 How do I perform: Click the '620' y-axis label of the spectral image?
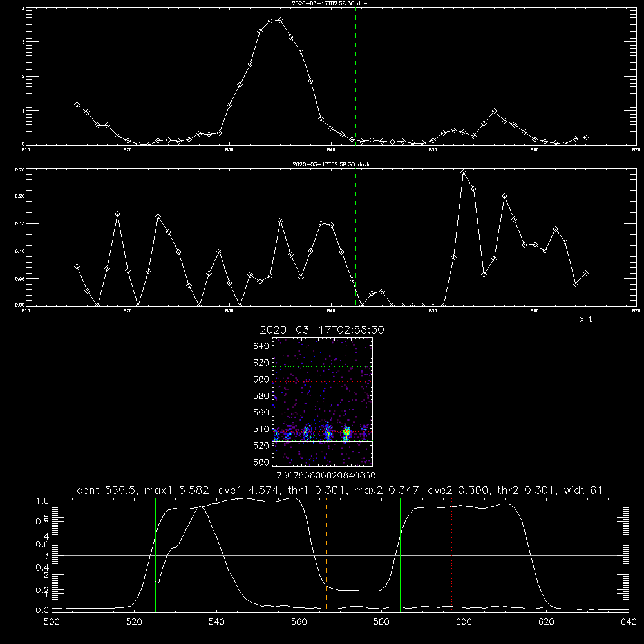tap(261, 363)
